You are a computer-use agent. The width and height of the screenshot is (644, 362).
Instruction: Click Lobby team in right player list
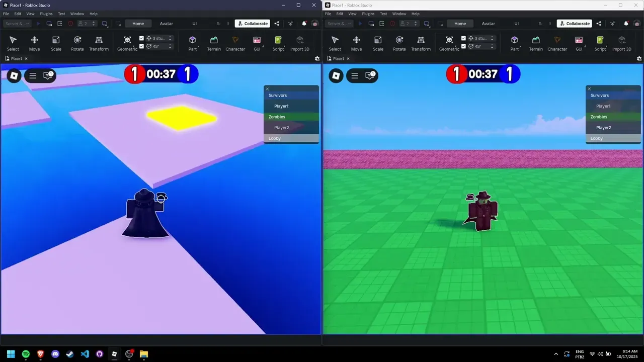click(613, 138)
